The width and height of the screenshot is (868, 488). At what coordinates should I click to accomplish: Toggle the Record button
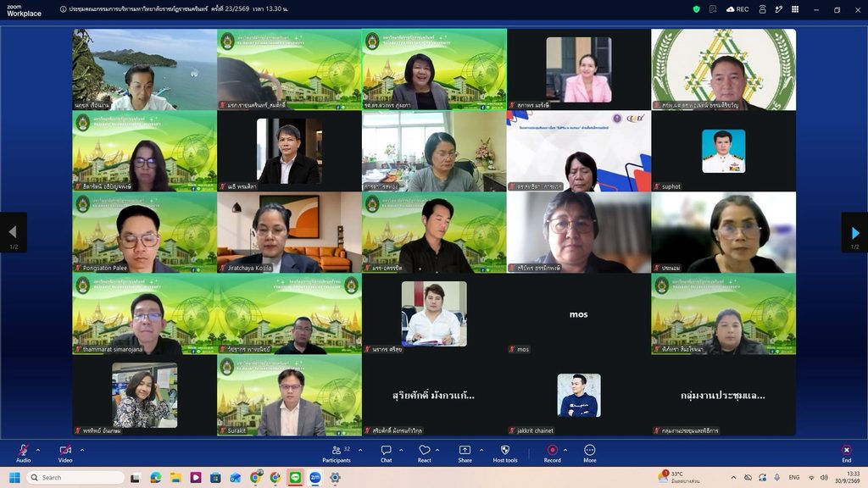coord(552,453)
